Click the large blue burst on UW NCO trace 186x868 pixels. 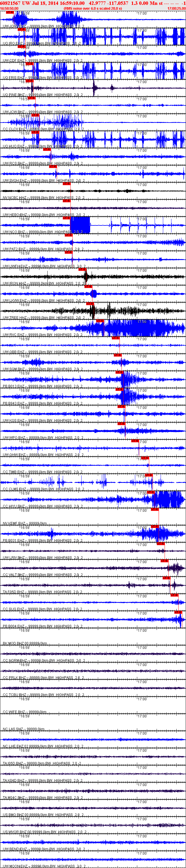tap(80, 225)
